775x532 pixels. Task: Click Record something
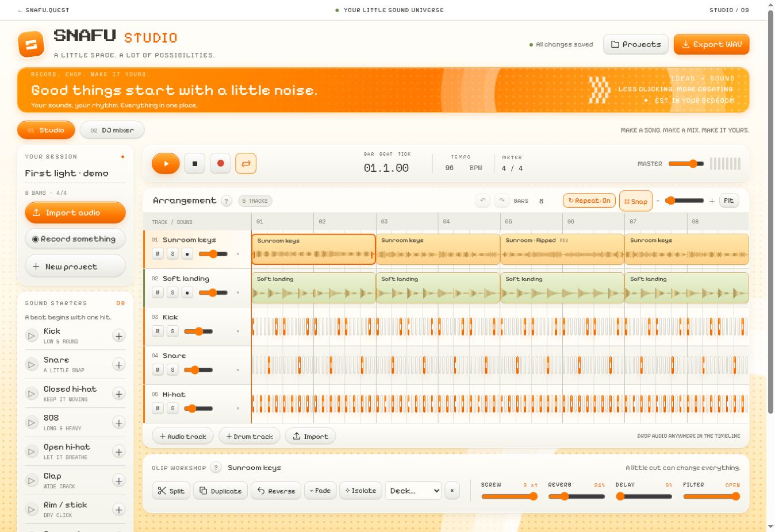[x=75, y=239]
